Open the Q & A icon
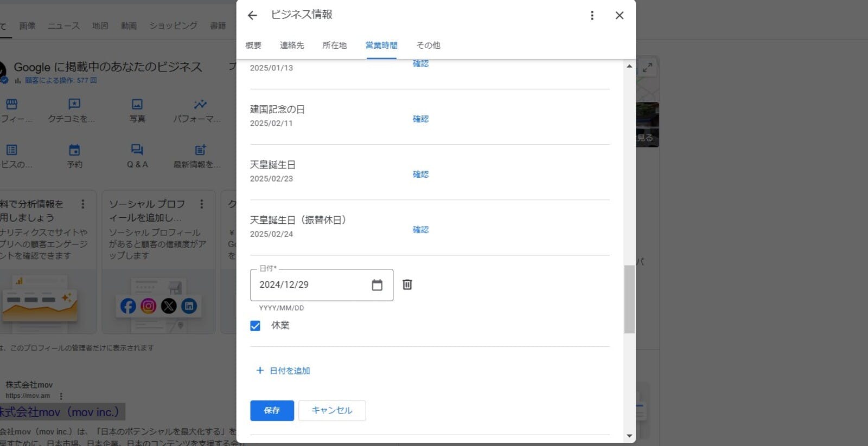Image resolution: width=868 pixels, height=446 pixels. point(137,150)
